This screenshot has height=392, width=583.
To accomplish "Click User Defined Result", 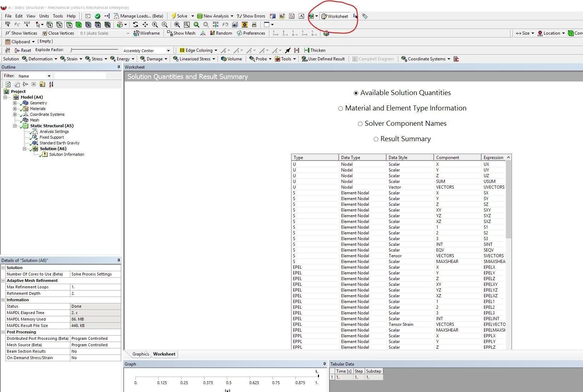I will (x=323, y=59).
